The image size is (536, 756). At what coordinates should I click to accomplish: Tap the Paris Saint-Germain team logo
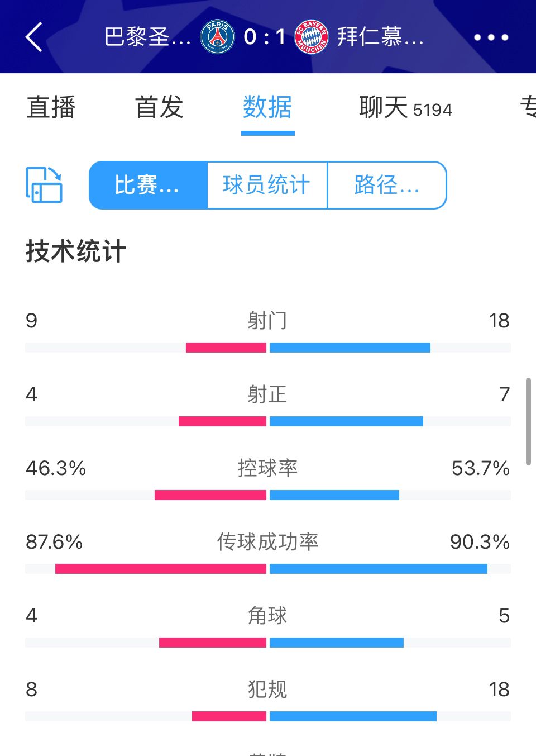pos(217,37)
